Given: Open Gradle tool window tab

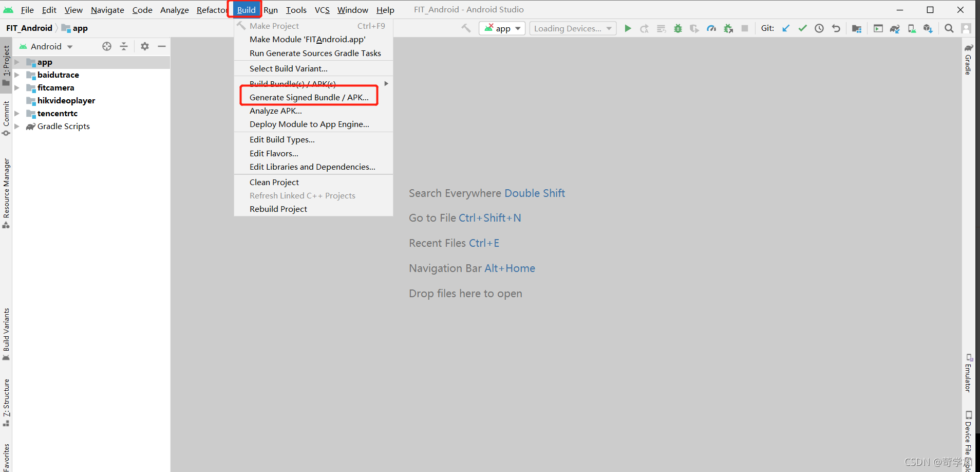Looking at the screenshot, I should [x=968, y=60].
